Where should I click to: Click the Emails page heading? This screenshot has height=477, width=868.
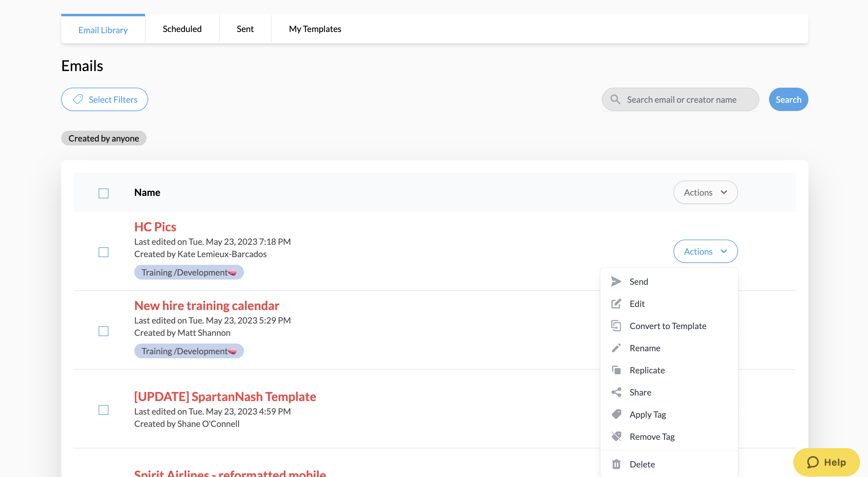click(82, 66)
